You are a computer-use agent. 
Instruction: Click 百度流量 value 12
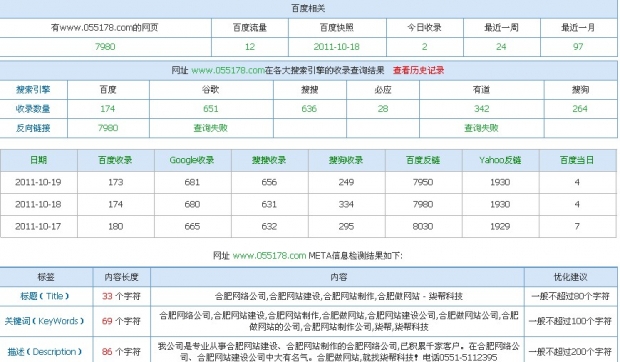coord(250,47)
